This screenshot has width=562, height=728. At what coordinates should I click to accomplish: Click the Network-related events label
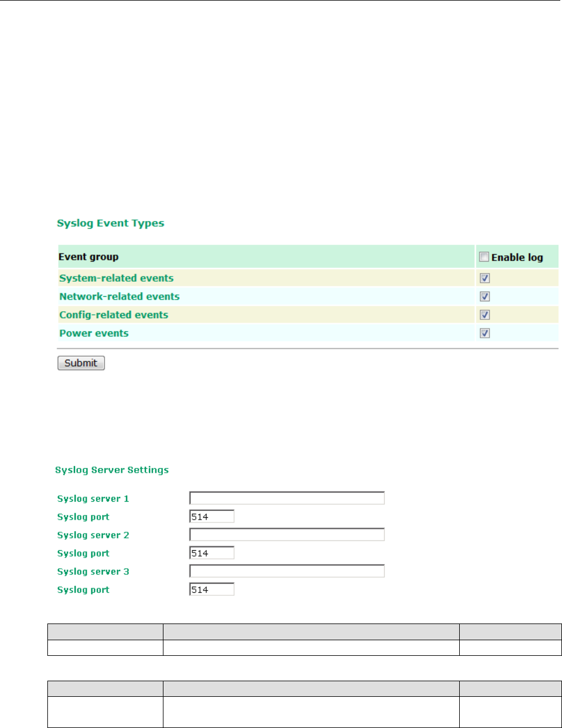[120, 297]
